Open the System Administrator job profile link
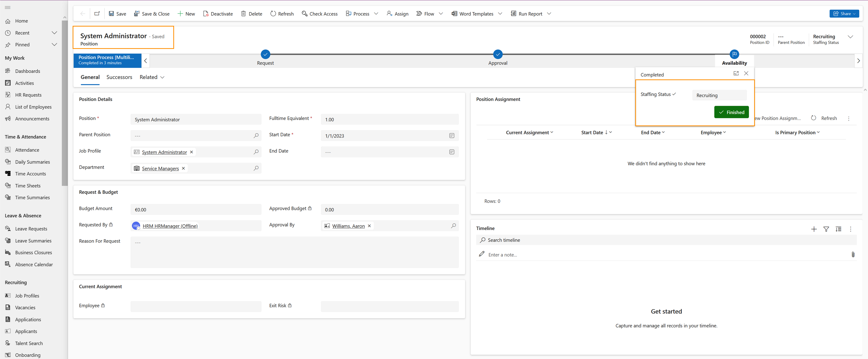 click(x=164, y=152)
